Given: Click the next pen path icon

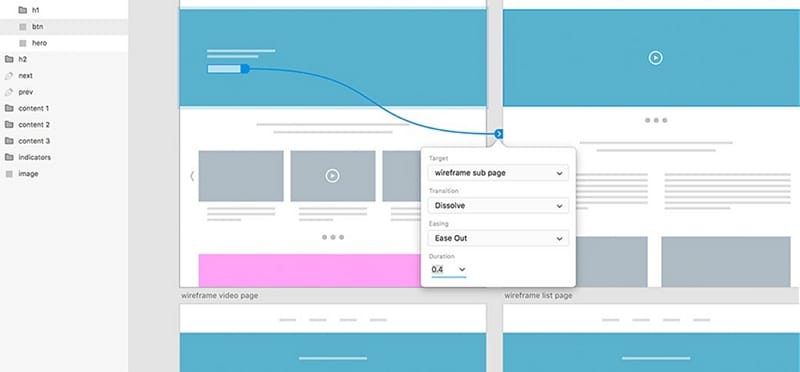Looking at the screenshot, I should pyautogui.click(x=9, y=76).
